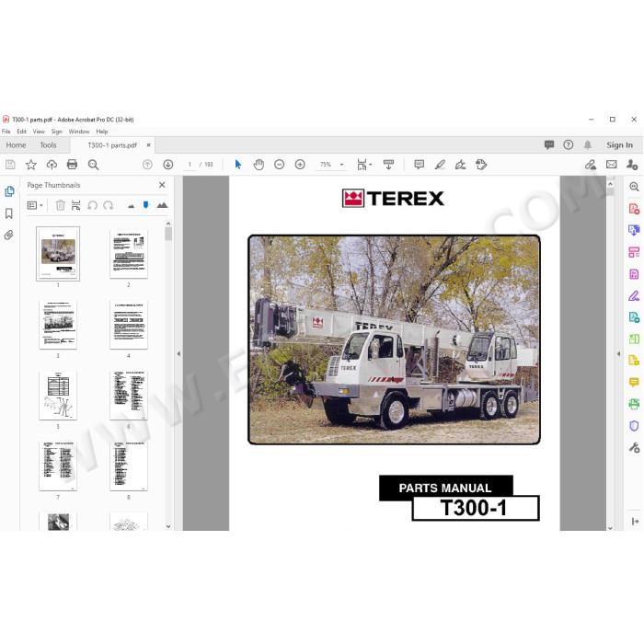Viewport: 644px width, 644px height.
Task: Open the File menu
Action: pos(6,132)
